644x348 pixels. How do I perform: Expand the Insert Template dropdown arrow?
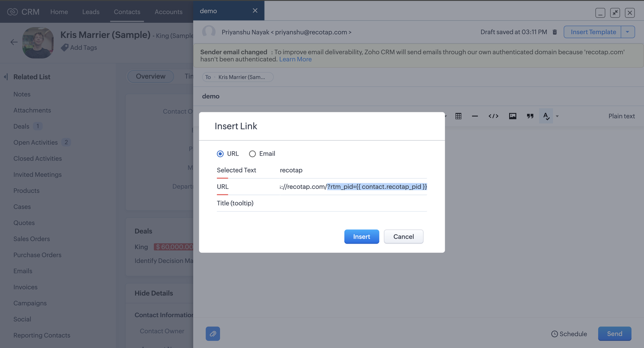point(628,32)
